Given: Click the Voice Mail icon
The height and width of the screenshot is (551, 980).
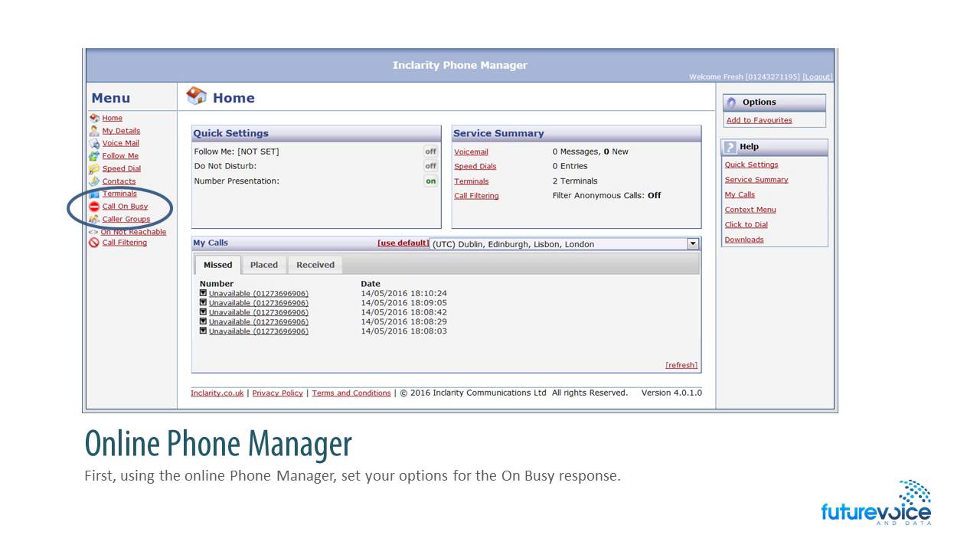Looking at the screenshot, I should pyautogui.click(x=94, y=143).
